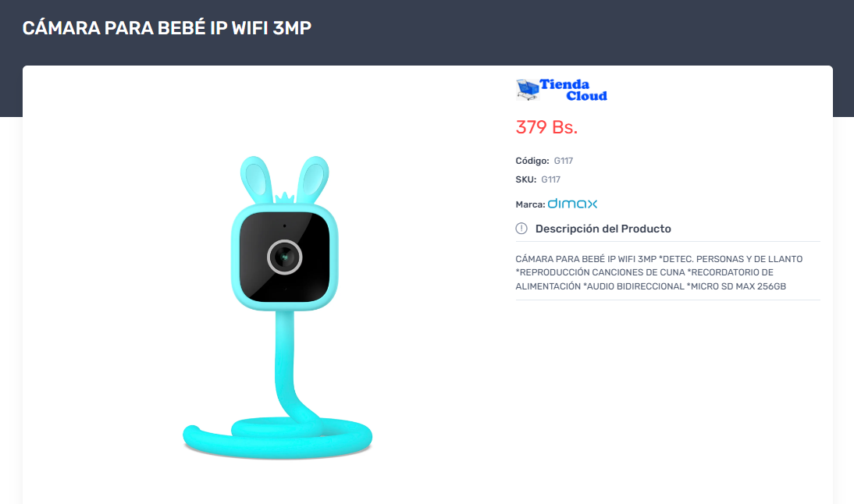Screen dimensions: 854x504
Task: Select the Descripción del Producto heading
Action: click(x=603, y=229)
